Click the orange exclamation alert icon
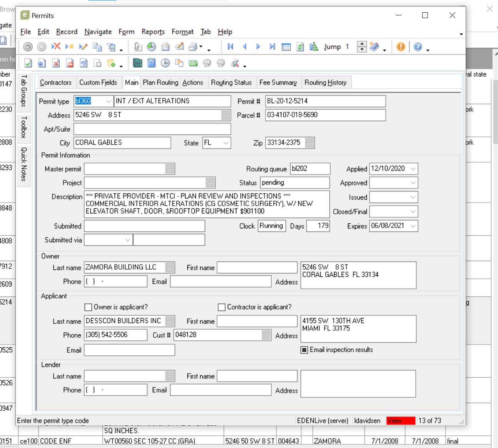 pyautogui.click(x=401, y=47)
